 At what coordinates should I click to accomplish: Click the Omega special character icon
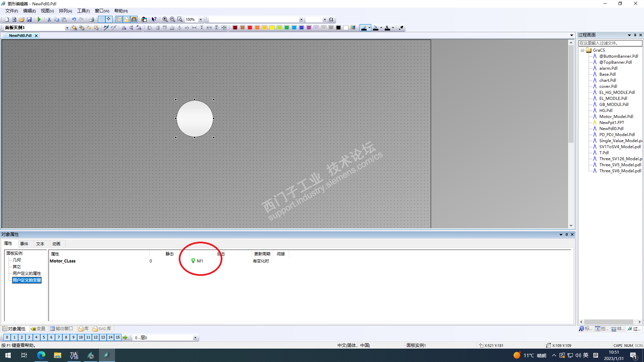331,19
